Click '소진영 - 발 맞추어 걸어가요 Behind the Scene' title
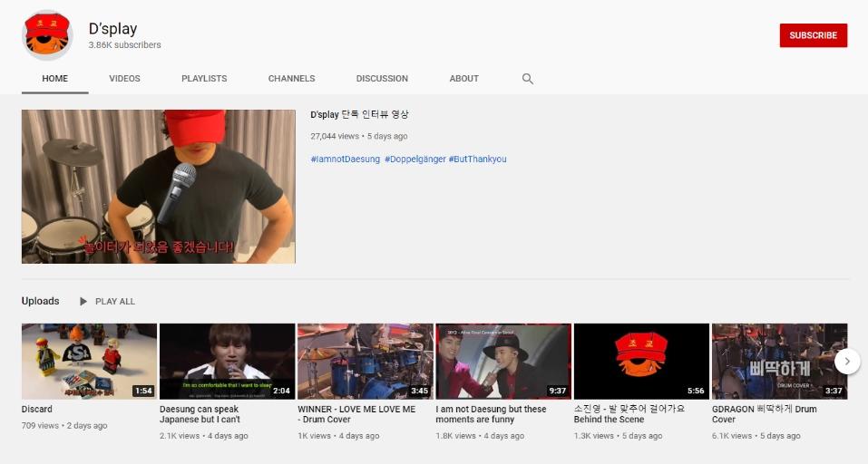The image size is (868, 464). point(629,414)
